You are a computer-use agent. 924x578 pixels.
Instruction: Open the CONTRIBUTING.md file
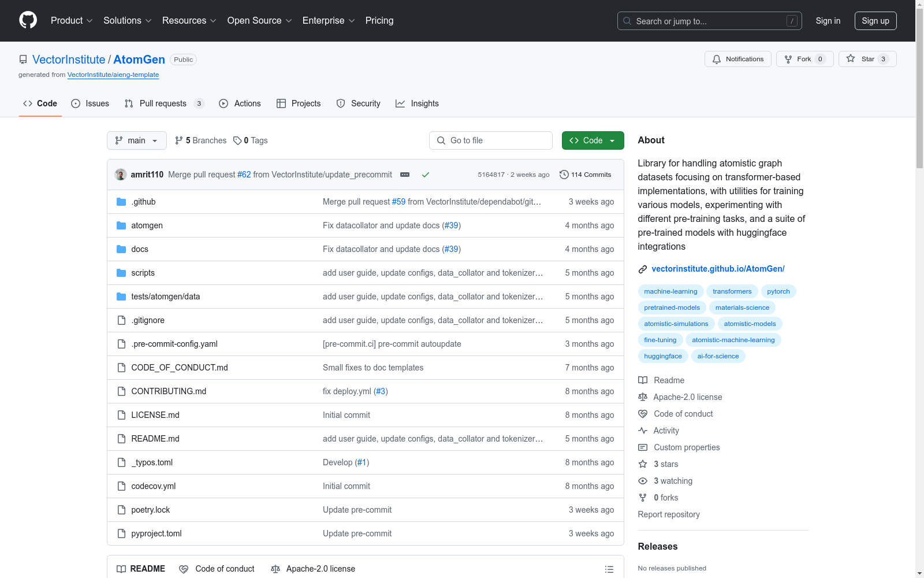pos(169,391)
